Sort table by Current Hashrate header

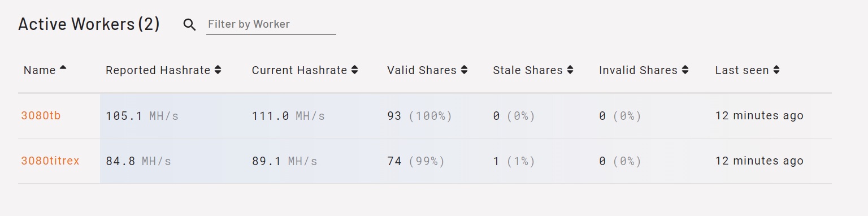tap(300, 70)
